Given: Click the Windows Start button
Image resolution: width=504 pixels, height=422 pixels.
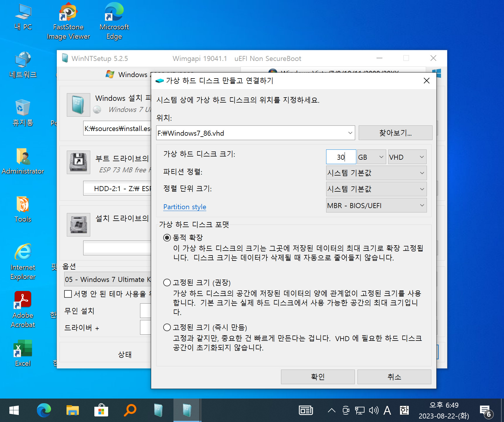Looking at the screenshot, I should [x=14, y=410].
